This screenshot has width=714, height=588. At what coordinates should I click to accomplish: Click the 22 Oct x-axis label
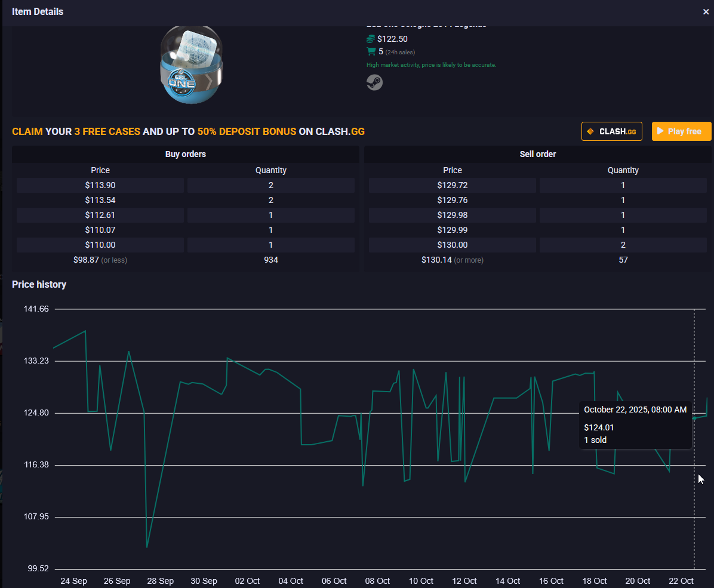point(681,581)
